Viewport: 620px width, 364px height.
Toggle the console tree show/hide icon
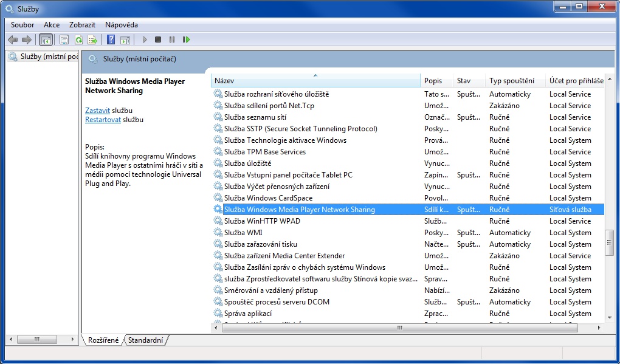pyautogui.click(x=46, y=39)
